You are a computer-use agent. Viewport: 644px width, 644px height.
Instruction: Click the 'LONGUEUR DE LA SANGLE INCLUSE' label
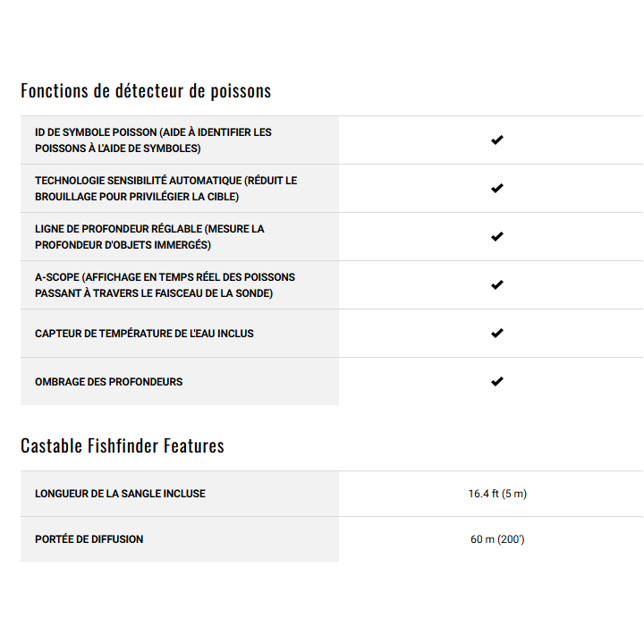coord(120,494)
